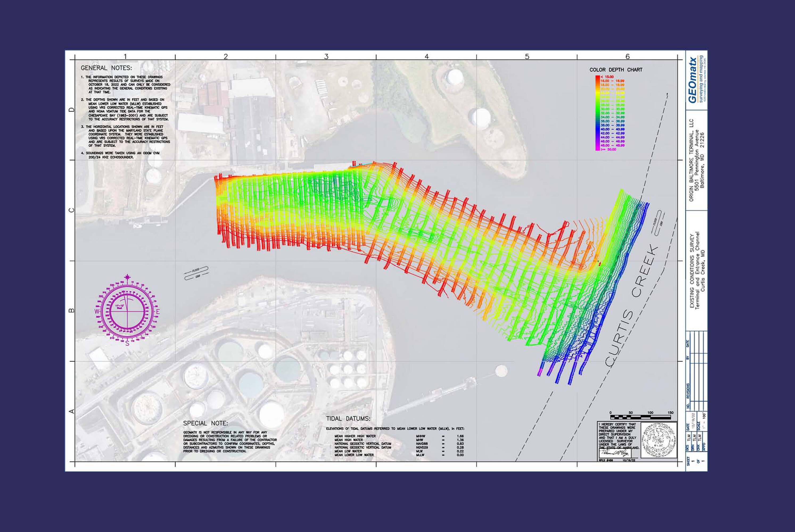Viewport: 795px width, 532px height.
Task: Click grid row letter C on left
Action: (72, 210)
